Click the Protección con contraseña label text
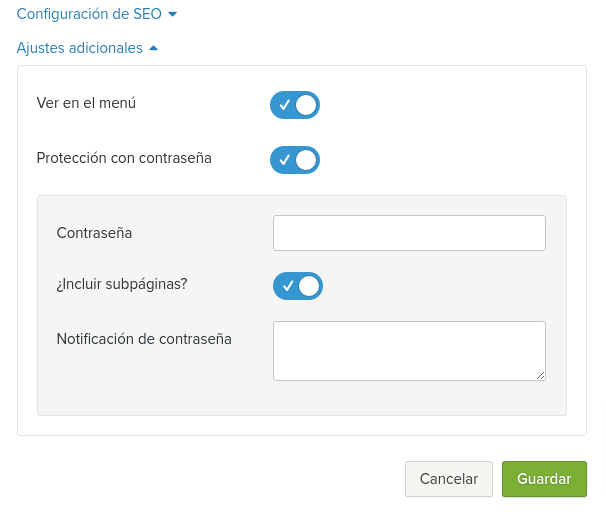 pos(124,158)
